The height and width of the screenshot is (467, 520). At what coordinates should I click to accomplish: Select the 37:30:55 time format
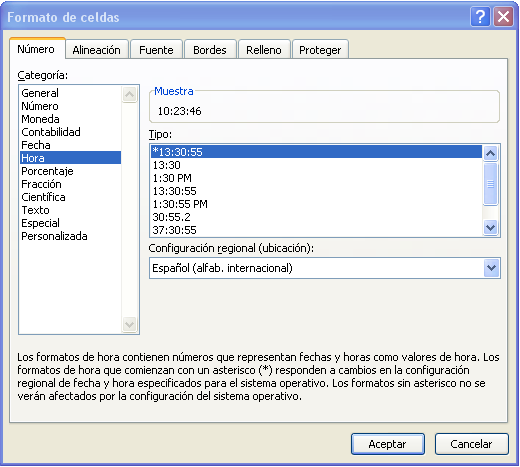point(316,230)
